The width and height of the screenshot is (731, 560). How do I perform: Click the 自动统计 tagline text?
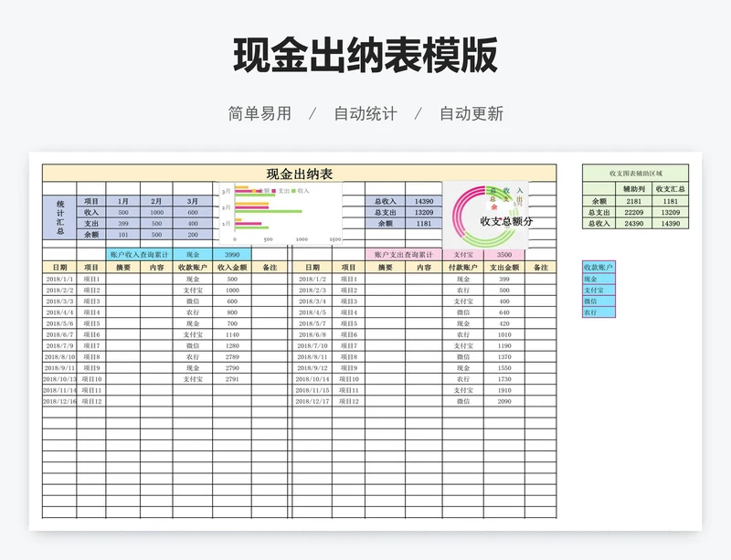[365, 113]
